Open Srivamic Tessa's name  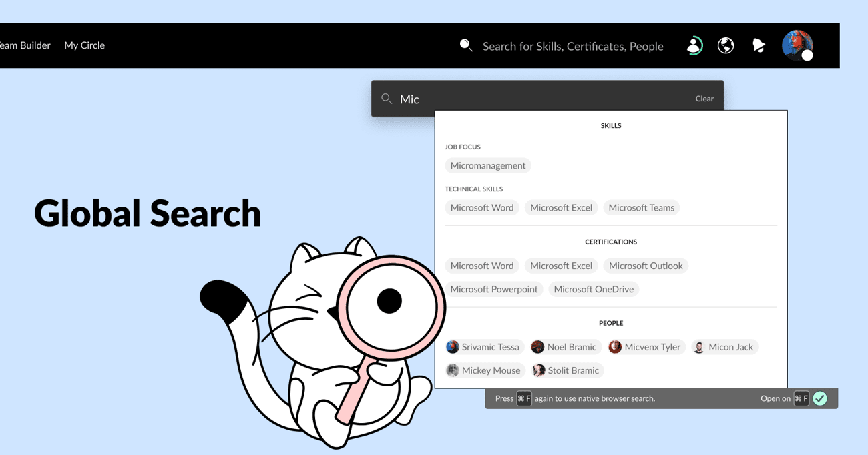[491, 347]
